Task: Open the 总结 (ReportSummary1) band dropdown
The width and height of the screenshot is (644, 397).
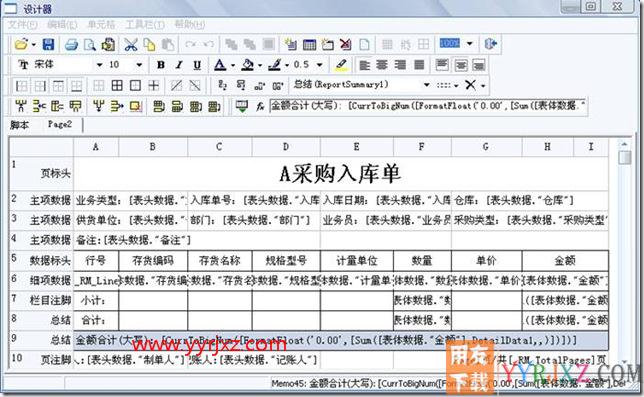Action: [426, 85]
